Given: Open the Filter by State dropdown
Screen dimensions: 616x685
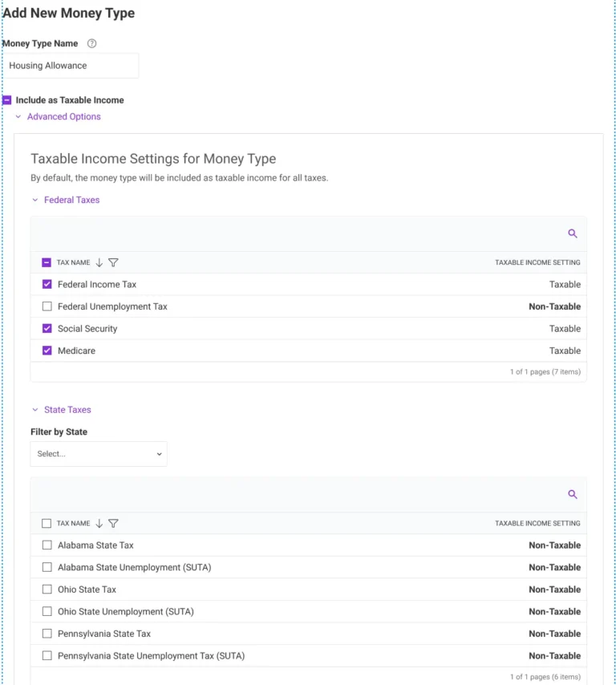Looking at the screenshot, I should 98,453.
